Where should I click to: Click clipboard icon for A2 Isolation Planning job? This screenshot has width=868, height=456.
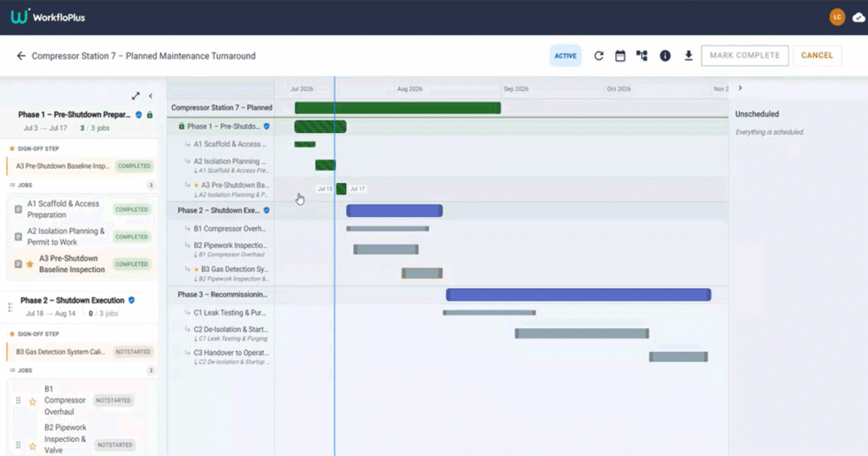coord(19,236)
